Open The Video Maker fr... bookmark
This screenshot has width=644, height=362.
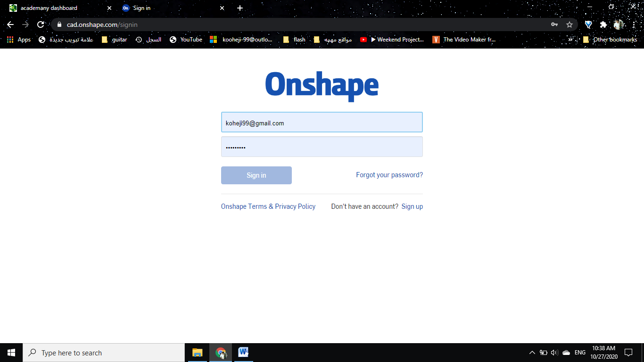[464, 40]
